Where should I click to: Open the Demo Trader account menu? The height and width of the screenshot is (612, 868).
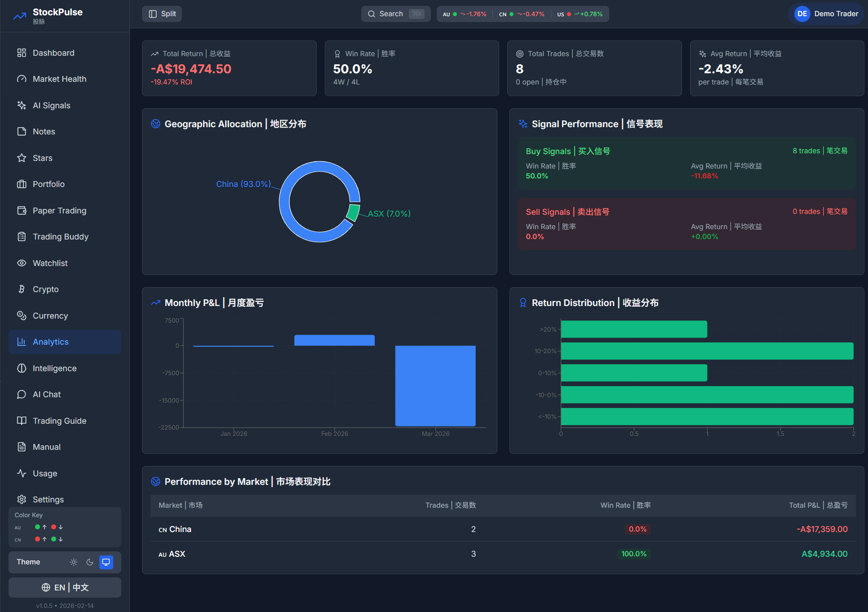point(826,14)
